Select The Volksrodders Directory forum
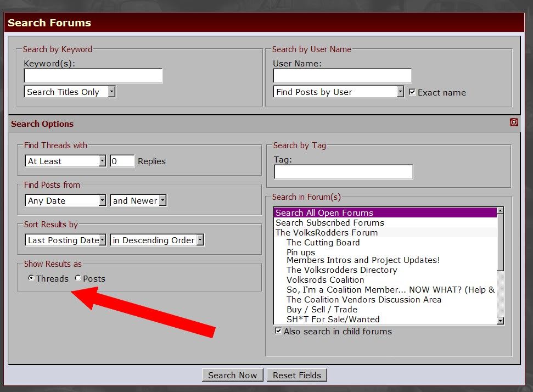The image size is (533, 392). tap(385, 270)
